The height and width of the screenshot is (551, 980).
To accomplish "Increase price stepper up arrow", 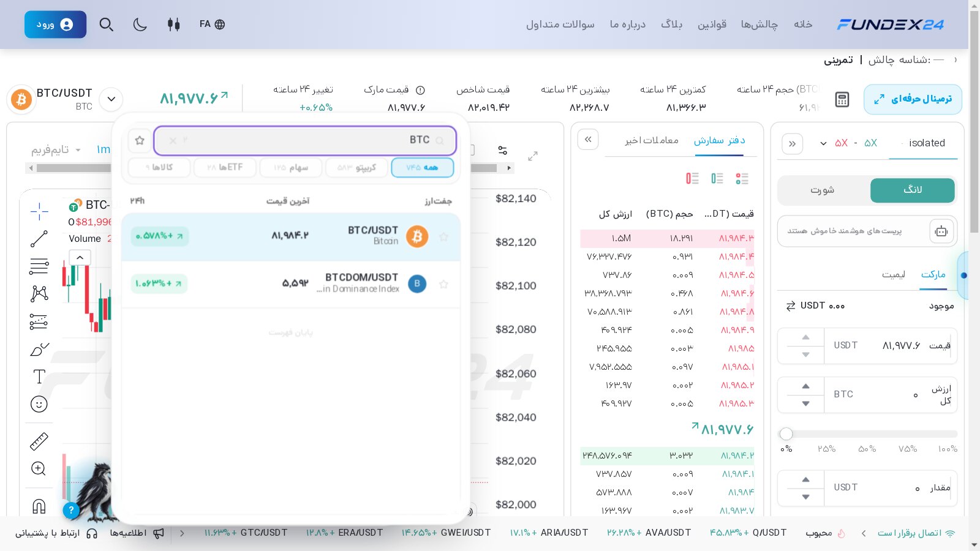I will coord(806,337).
